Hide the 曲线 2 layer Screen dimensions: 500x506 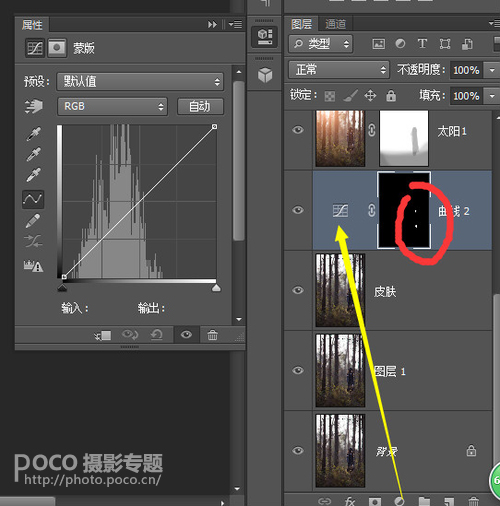tap(298, 210)
